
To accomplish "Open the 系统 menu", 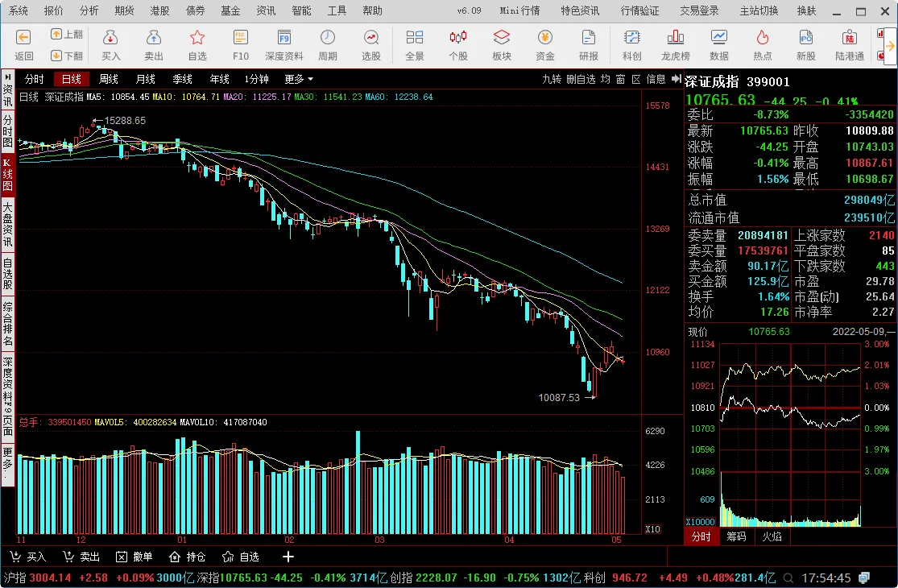I will tap(19, 10).
